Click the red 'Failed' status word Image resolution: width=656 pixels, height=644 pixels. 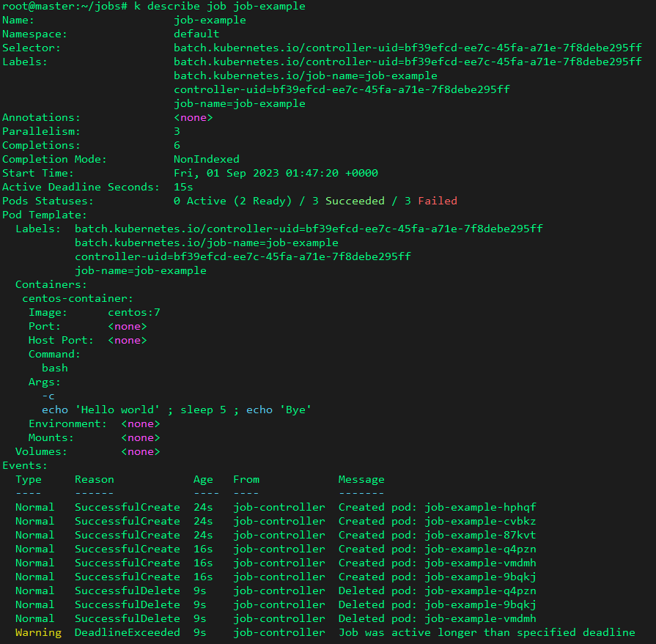pyautogui.click(x=438, y=201)
